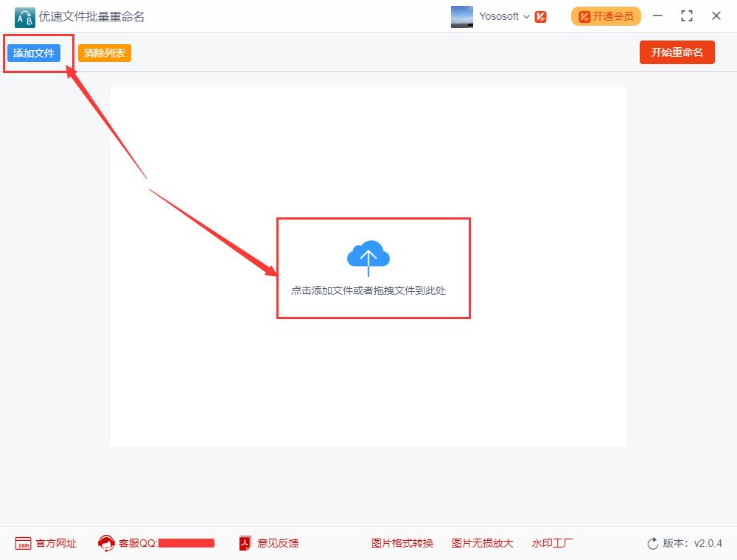Click the Yososoft username text

pos(499,16)
